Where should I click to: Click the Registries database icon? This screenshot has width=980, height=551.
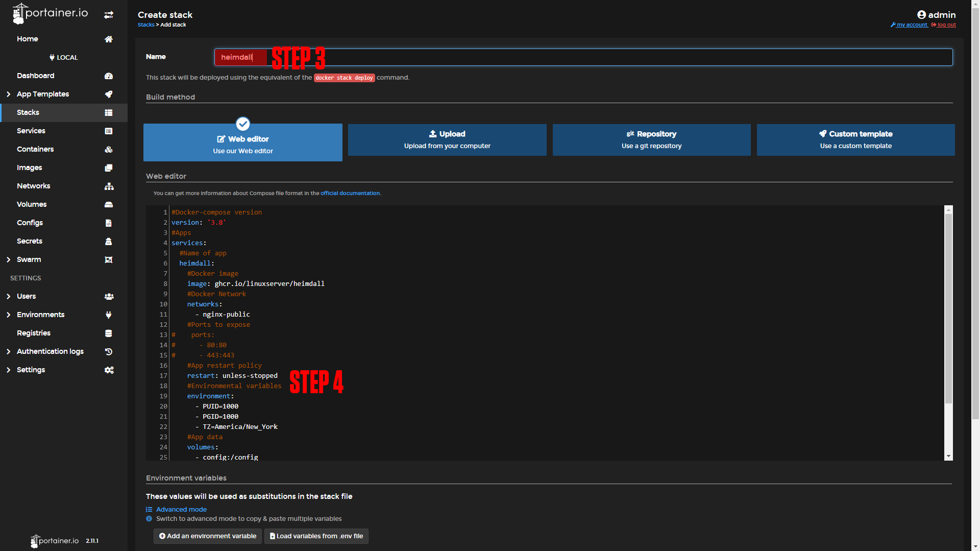pyautogui.click(x=109, y=333)
